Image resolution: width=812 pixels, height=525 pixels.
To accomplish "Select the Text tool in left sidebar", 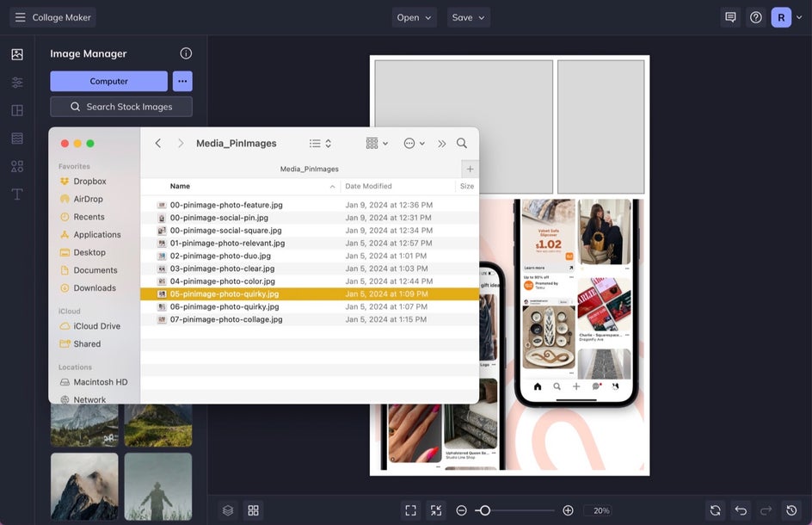I will click(x=17, y=195).
